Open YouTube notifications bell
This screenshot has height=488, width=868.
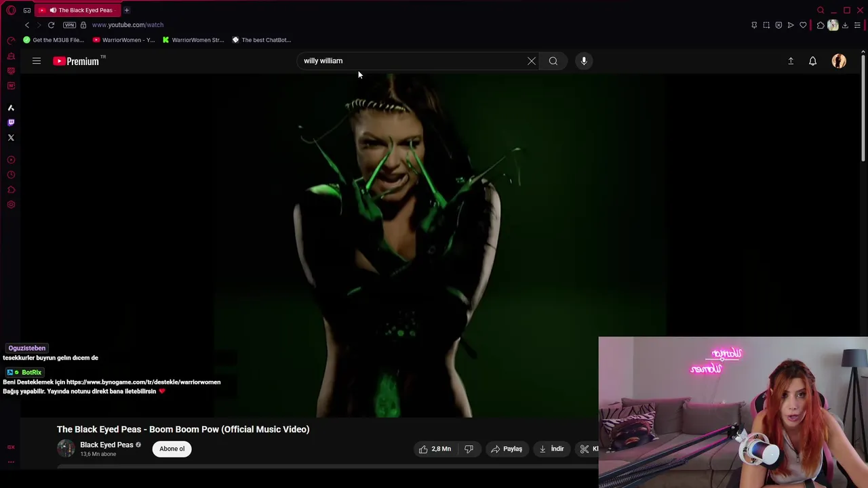coord(812,61)
